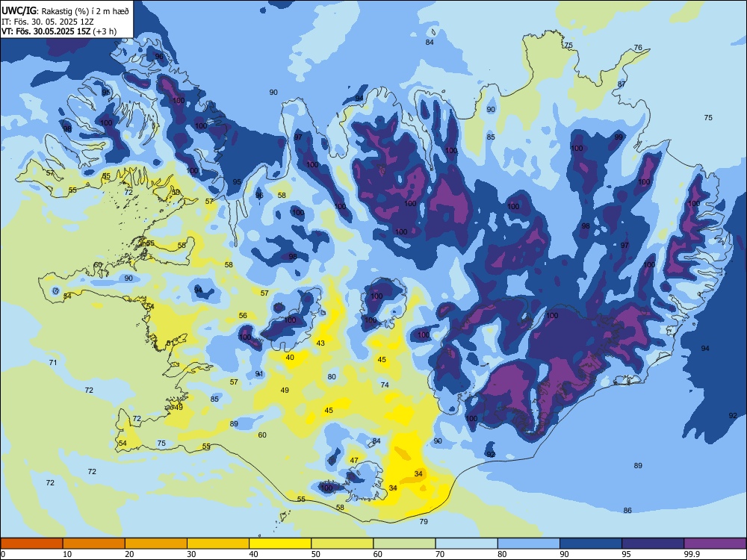
Task: Select the '91' humidity value
Action: (259, 374)
